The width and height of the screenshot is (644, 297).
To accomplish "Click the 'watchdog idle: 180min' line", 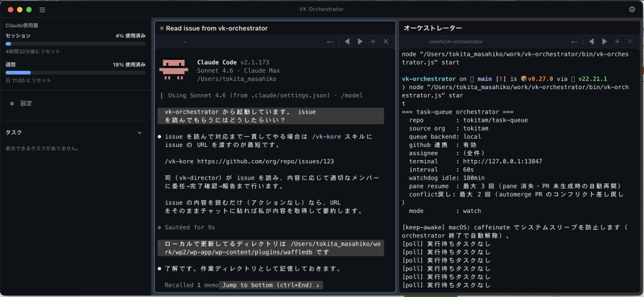I will [447, 178].
